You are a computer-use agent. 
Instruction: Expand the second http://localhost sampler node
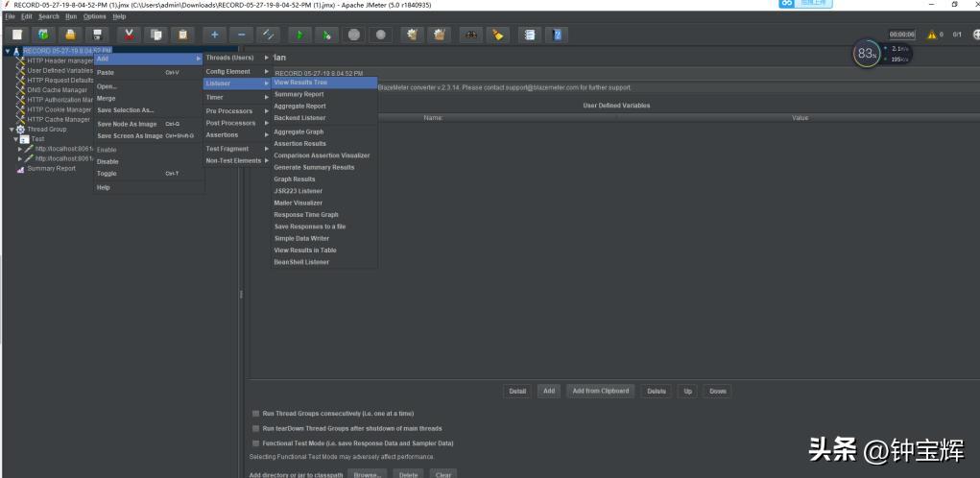[x=20, y=158]
